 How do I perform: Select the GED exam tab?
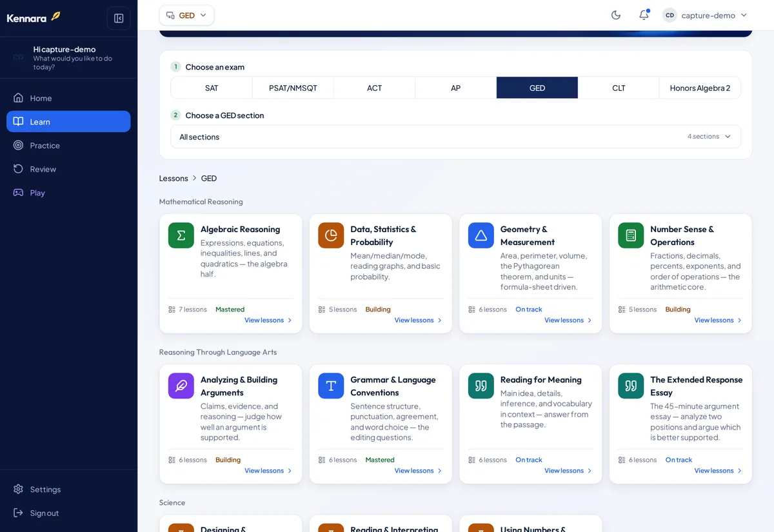point(537,88)
